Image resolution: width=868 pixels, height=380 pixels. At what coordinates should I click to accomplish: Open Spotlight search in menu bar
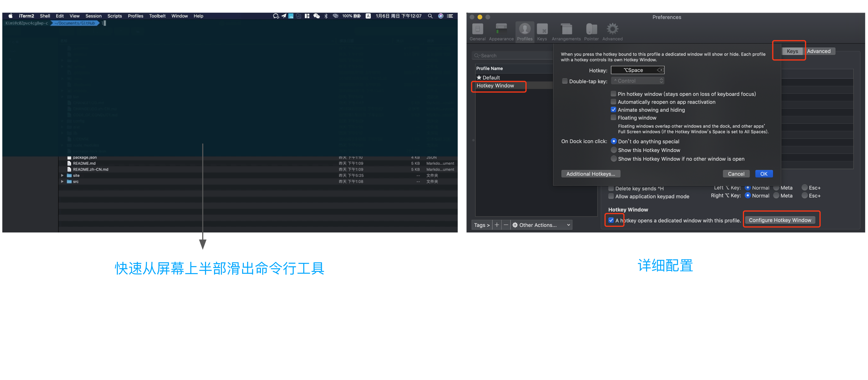pyautogui.click(x=430, y=16)
